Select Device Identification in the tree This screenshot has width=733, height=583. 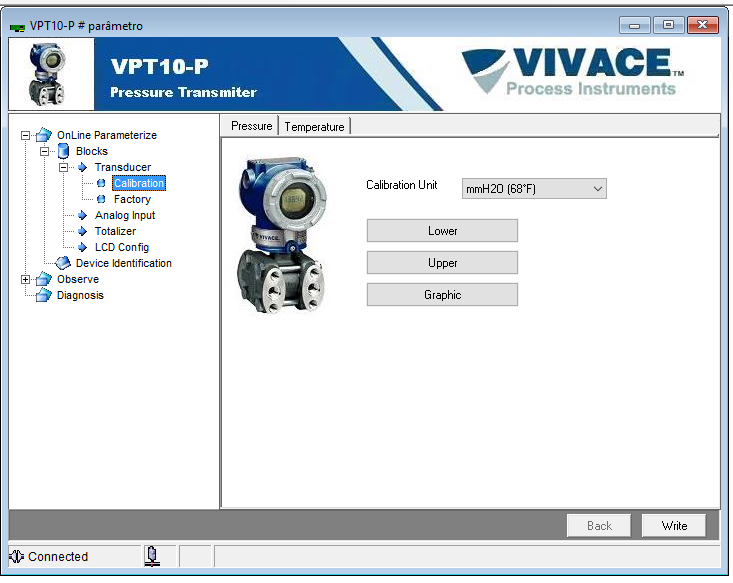(123, 263)
